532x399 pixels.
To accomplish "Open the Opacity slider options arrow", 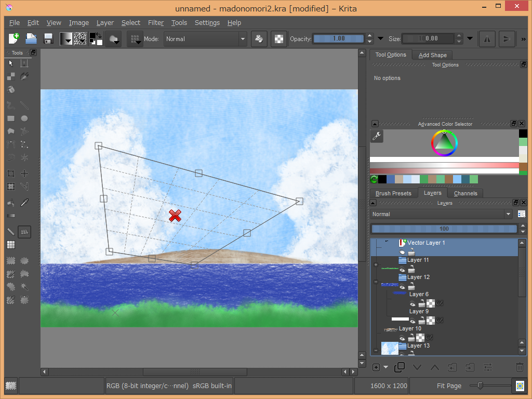I will (x=381, y=38).
